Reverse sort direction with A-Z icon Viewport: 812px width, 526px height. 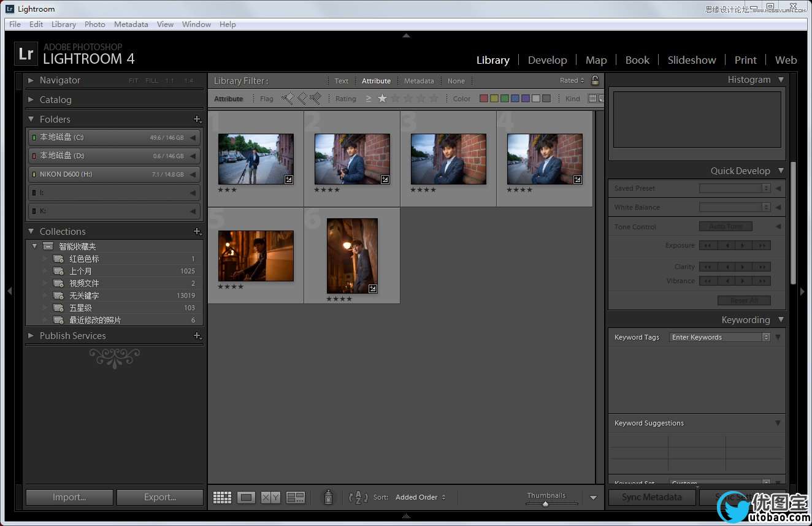click(x=358, y=497)
